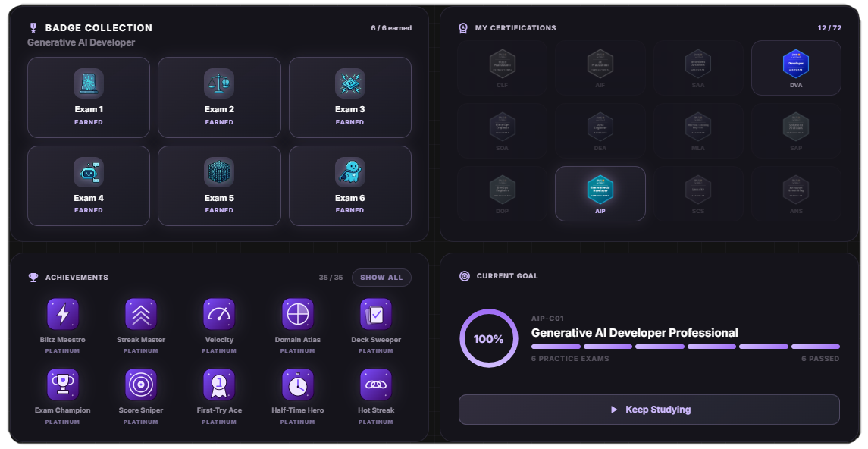Click the '6 PRACTICE EXAMS' label
Image resolution: width=868 pixels, height=449 pixels.
point(570,359)
